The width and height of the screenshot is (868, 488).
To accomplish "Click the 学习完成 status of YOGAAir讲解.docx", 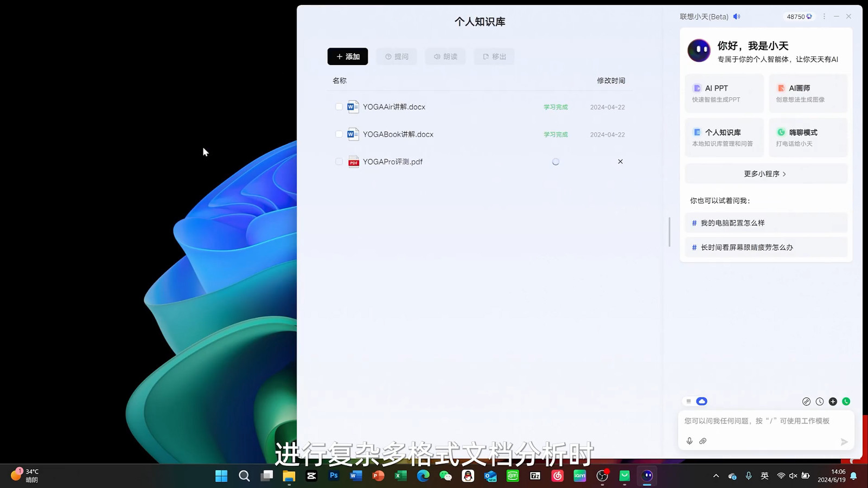I will (x=556, y=107).
